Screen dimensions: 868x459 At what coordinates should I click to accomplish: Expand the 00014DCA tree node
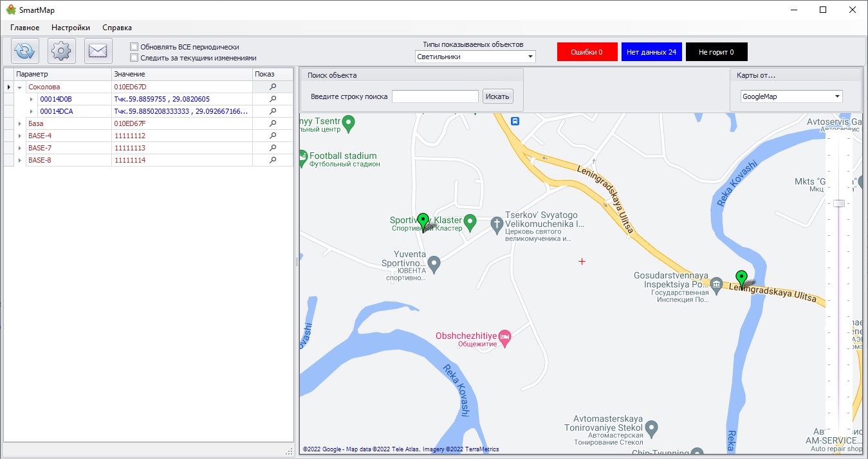pyautogui.click(x=31, y=111)
